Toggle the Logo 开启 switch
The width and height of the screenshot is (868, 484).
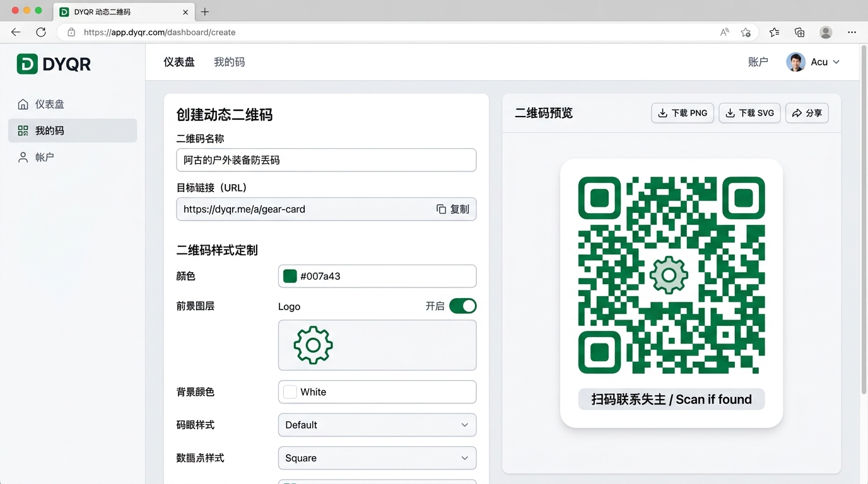point(463,306)
